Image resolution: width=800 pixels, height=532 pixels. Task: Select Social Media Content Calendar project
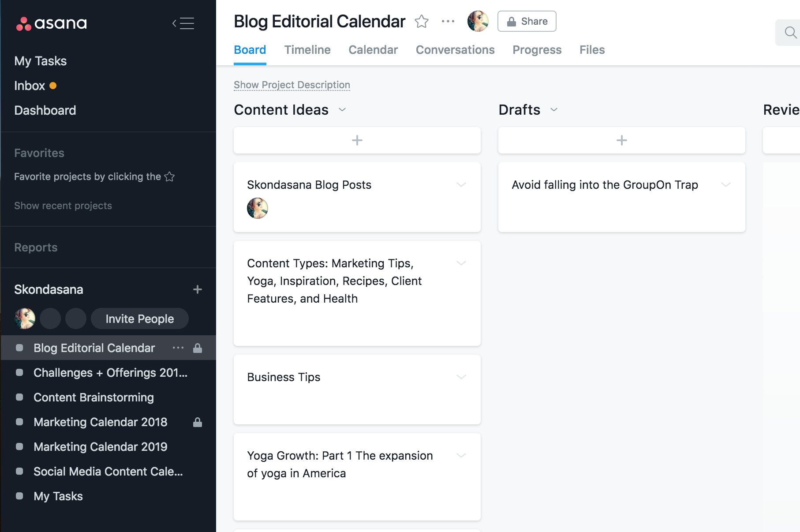click(x=108, y=472)
